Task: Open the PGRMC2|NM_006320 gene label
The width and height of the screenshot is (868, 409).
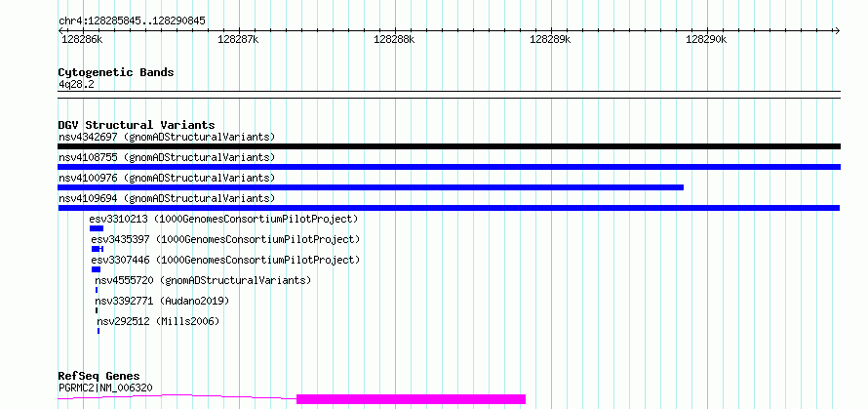Action: (105, 388)
